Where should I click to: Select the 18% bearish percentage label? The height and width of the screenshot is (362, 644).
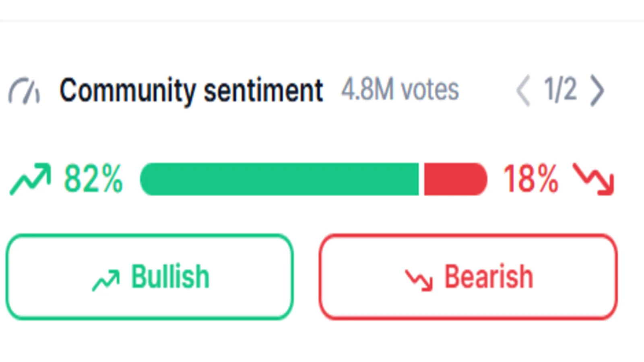[531, 179]
